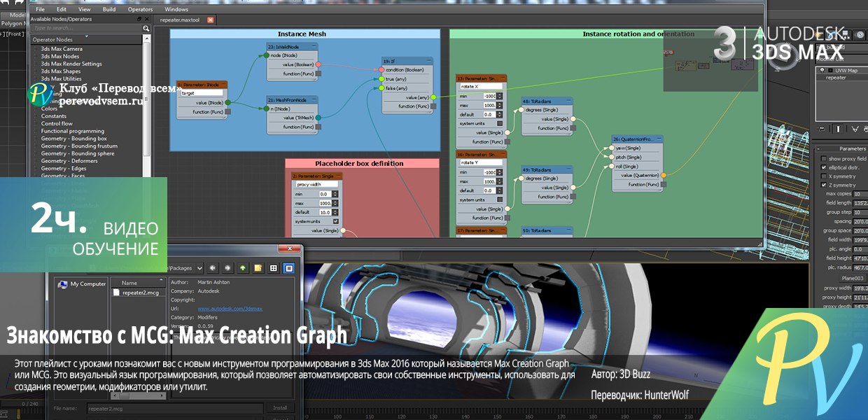Expand the Functional programming category
Viewport: 868px width, 420px height.
[x=73, y=131]
